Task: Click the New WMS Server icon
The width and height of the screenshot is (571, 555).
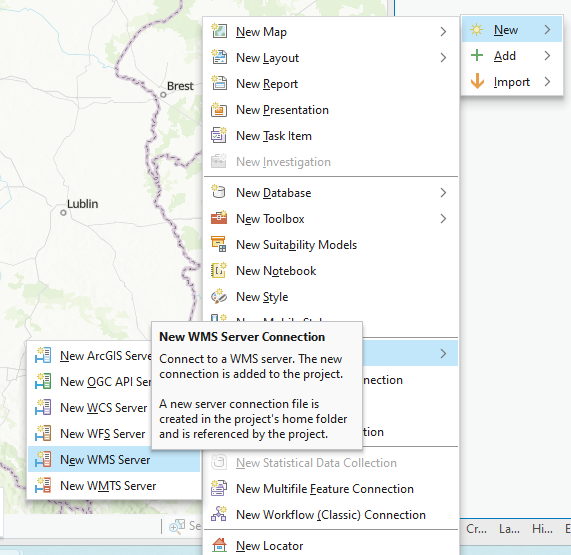Action: (43, 460)
